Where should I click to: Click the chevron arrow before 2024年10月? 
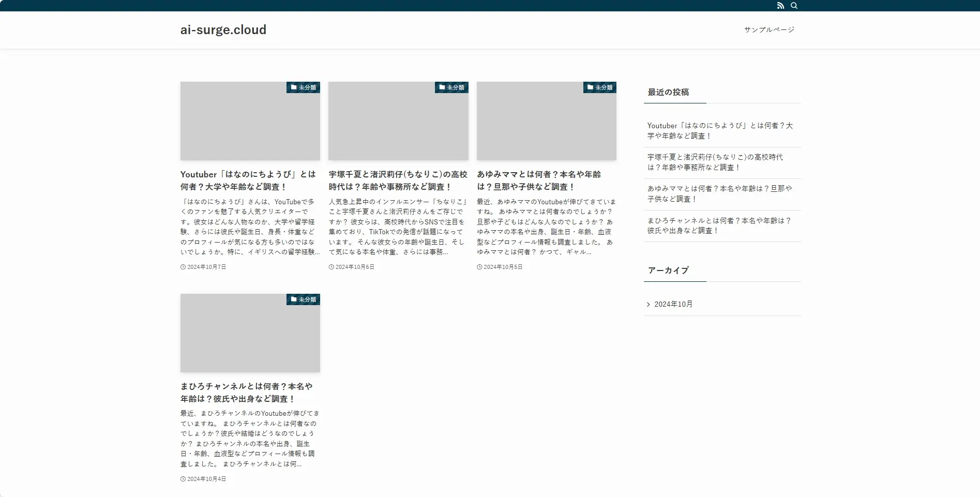tap(649, 304)
